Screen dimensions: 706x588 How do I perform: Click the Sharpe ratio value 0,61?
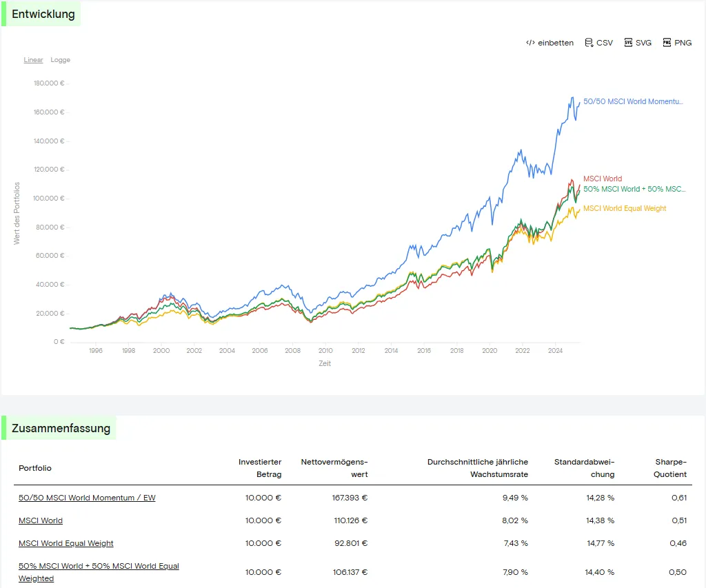point(679,498)
